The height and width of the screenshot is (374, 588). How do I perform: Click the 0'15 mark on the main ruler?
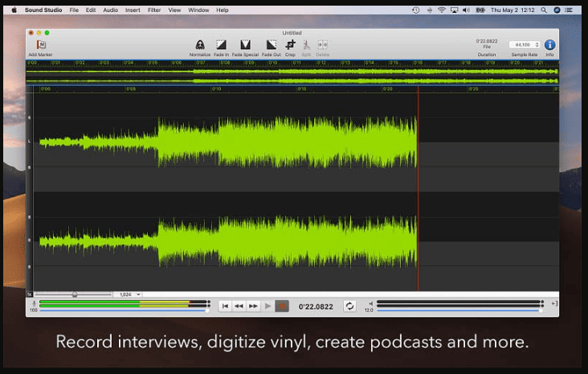click(302, 89)
